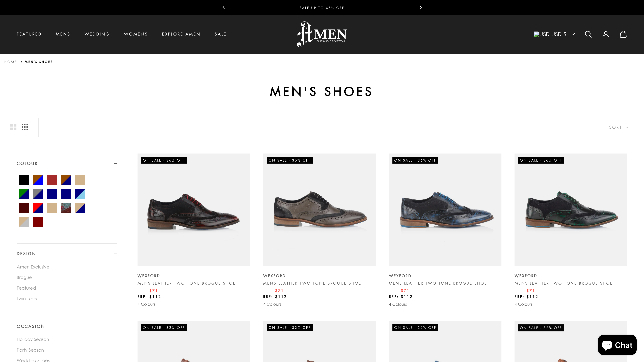Image resolution: width=644 pixels, height=362 pixels.
Task: Filter by Brogue design
Action: point(24,277)
